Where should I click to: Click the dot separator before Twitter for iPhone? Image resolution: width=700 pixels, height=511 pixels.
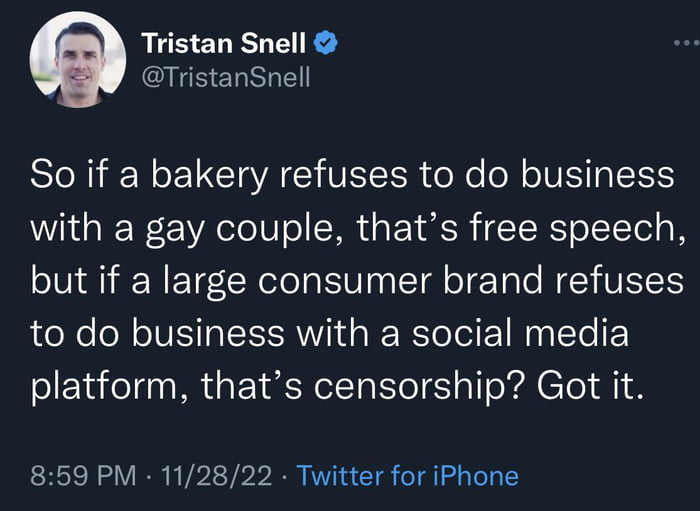284,477
